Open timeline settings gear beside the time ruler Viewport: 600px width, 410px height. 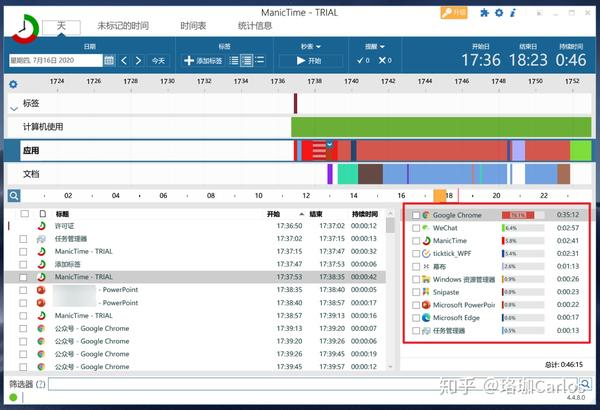click(x=13, y=84)
